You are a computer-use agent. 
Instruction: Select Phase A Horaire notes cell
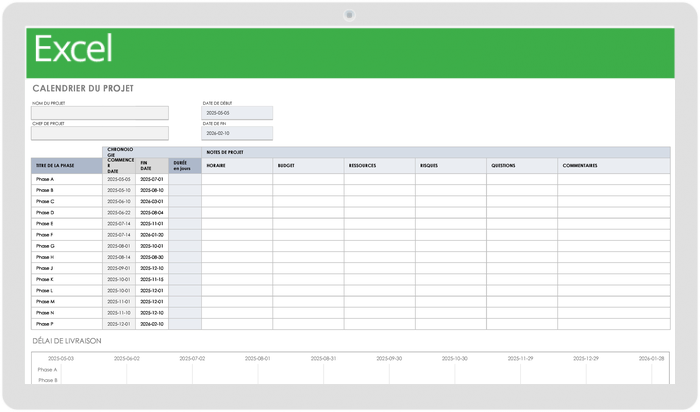pos(237,179)
